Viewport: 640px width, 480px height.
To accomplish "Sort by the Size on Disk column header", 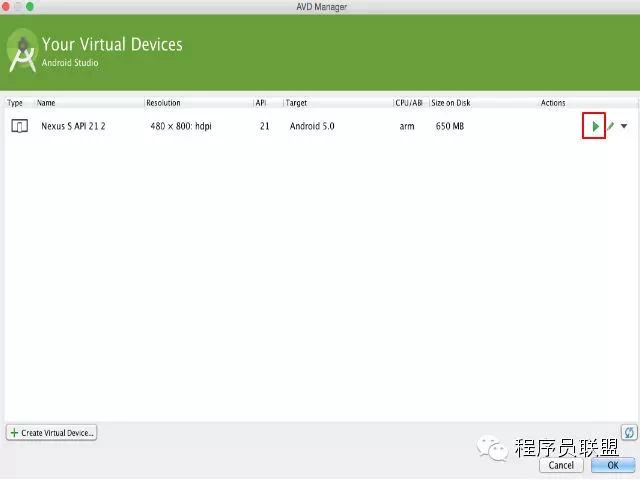I will coord(451,103).
